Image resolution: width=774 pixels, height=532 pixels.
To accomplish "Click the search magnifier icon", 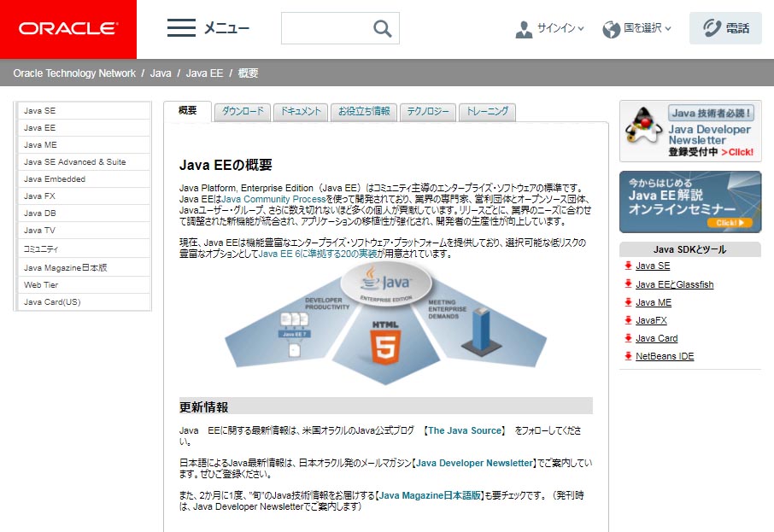I will pos(384,27).
